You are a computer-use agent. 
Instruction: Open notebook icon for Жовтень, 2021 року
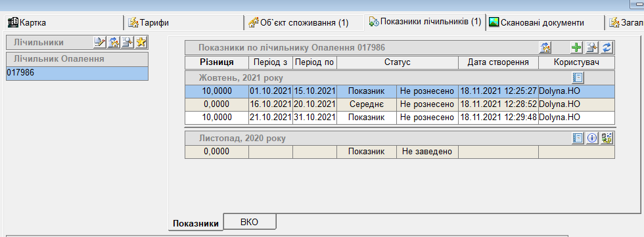pos(578,77)
